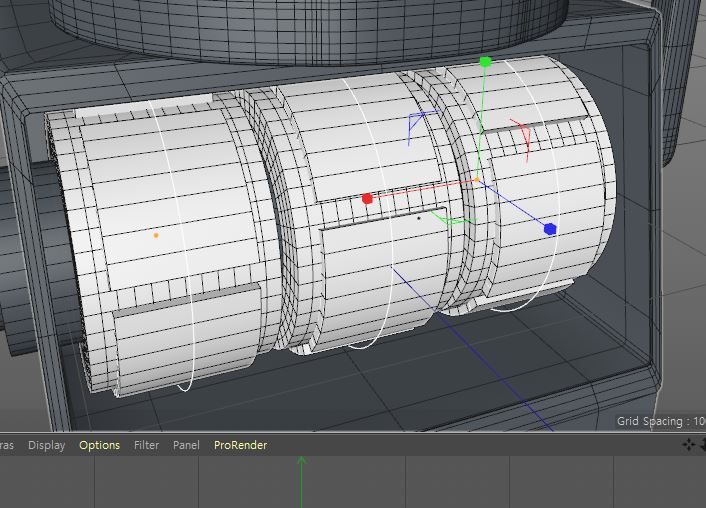Click the Grid Spacing readout text

click(660, 422)
